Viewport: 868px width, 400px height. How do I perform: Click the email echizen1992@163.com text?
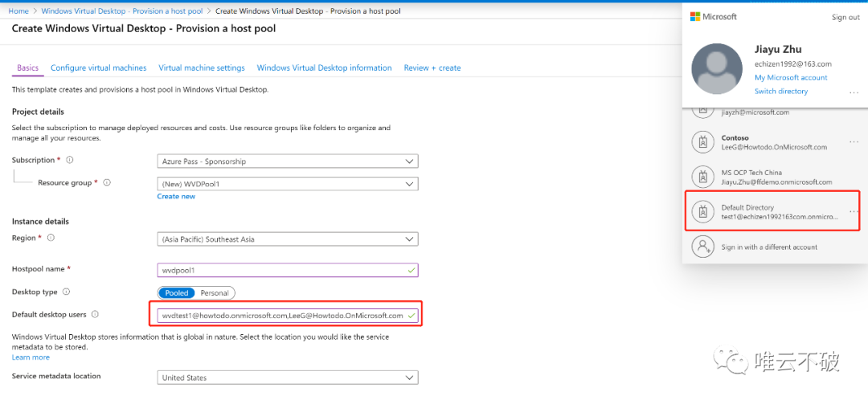pos(792,64)
